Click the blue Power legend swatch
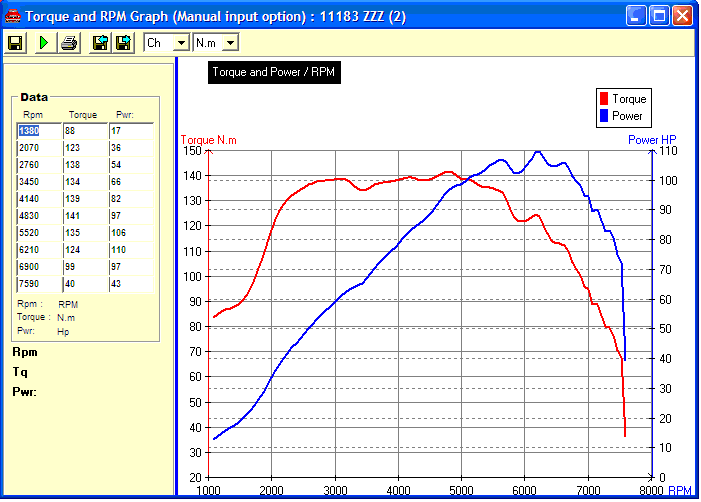This screenshot has height=502, width=701. pos(604,116)
